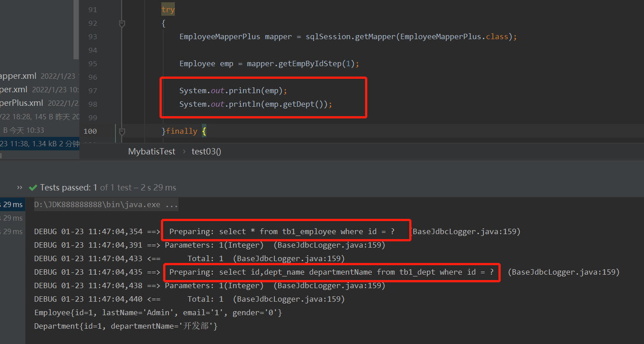
Task: Click getEmpByIdStep in the editor code
Action: 310,64
